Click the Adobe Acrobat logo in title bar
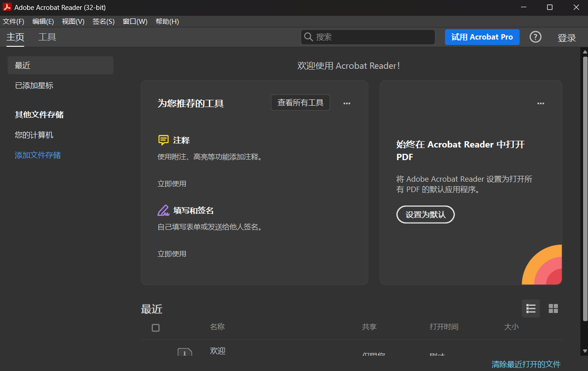This screenshot has width=588, height=371. [7, 7]
